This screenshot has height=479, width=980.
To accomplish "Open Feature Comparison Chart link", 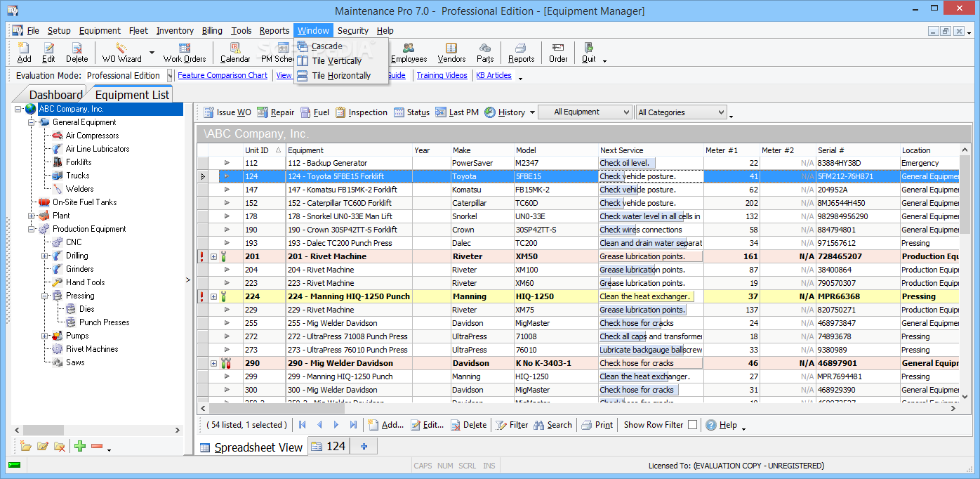I will click(x=223, y=75).
